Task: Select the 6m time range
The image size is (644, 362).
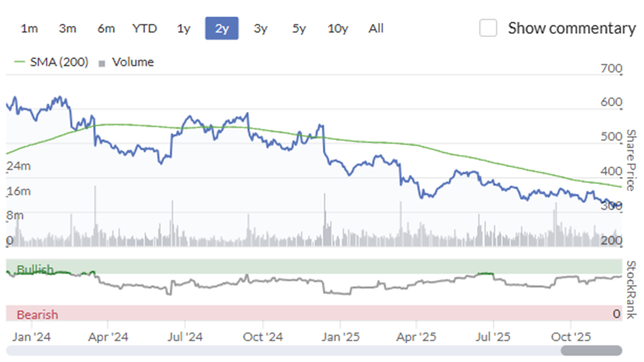Action: (106, 28)
